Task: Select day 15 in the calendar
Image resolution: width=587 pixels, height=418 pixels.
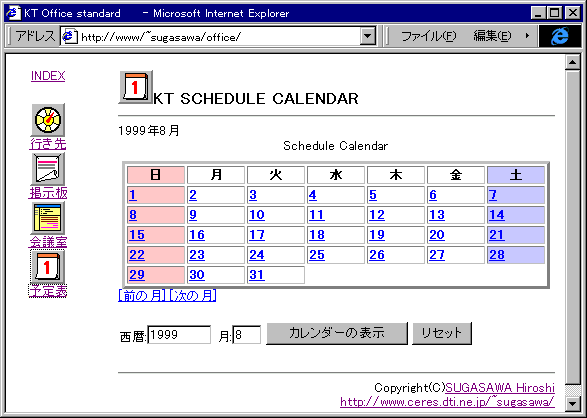Action: pyautogui.click(x=137, y=235)
